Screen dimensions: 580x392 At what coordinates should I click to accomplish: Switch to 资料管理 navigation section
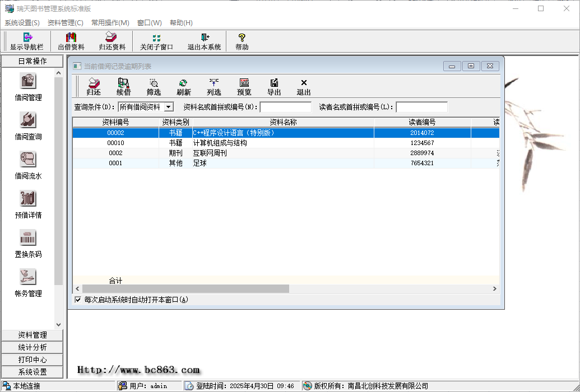click(x=33, y=335)
